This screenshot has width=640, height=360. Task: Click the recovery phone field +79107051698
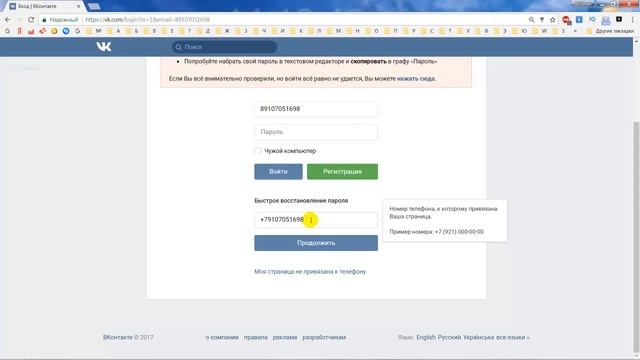pyautogui.click(x=316, y=220)
